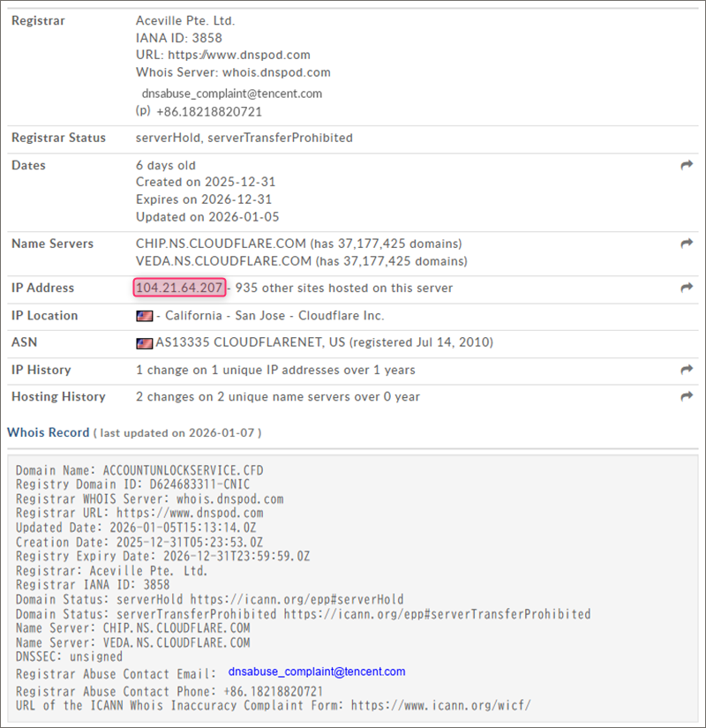Click the domain name ACCOUNTUNLOCKSERVICE.CFD
Image resolution: width=706 pixels, height=728 pixels.
pyautogui.click(x=192, y=470)
